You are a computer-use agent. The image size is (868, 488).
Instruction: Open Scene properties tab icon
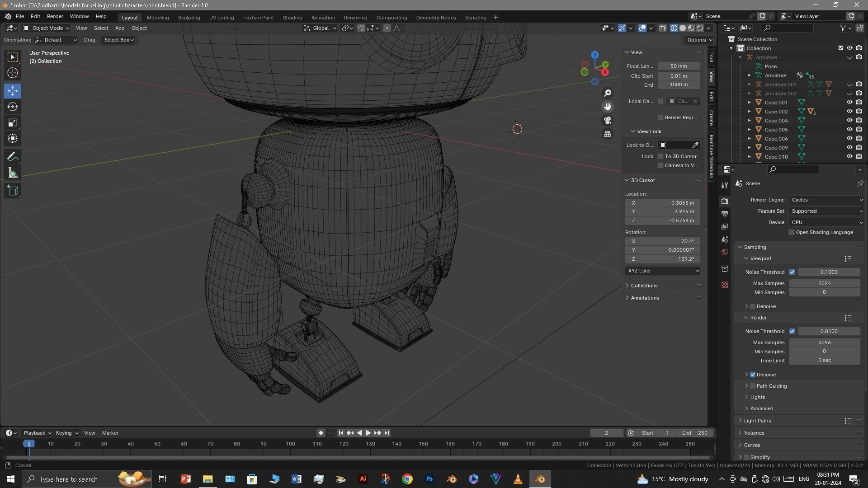click(x=725, y=239)
